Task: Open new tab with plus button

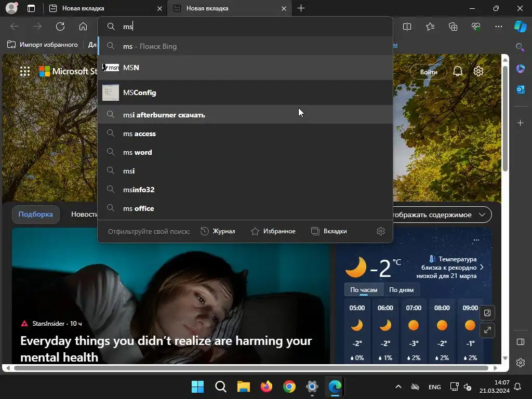Action: tap(301, 8)
